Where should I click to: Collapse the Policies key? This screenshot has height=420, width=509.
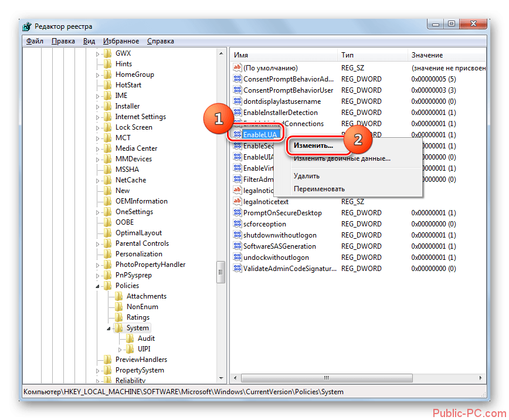[x=98, y=286]
